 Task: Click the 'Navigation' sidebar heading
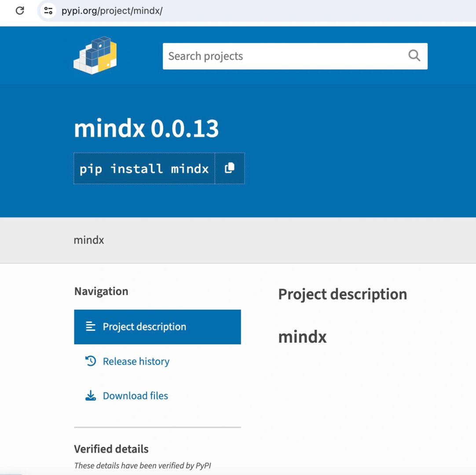[x=101, y=291]
